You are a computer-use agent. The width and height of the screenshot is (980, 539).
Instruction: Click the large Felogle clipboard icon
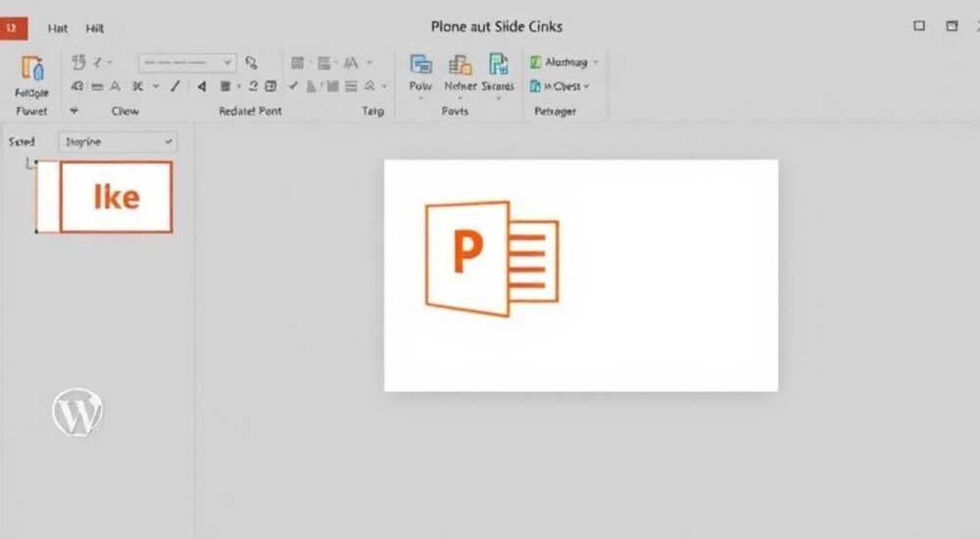tap(32, 69)
